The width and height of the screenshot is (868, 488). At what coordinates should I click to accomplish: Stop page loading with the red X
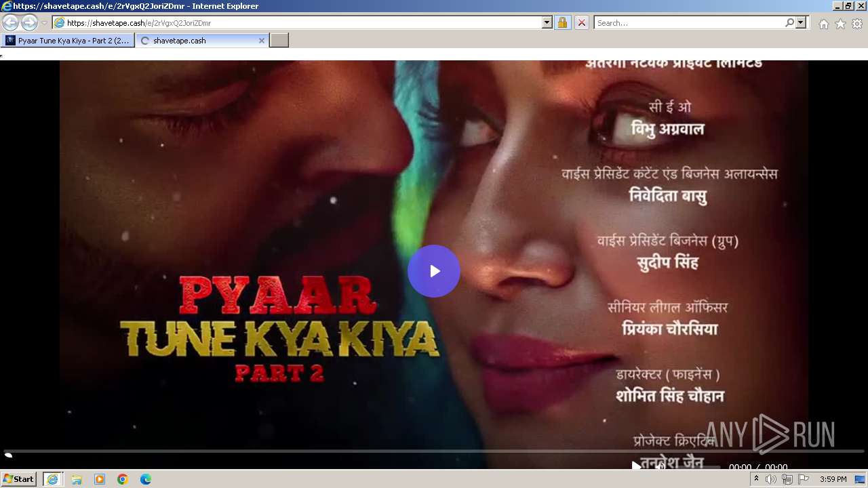[x=582, y=22]
